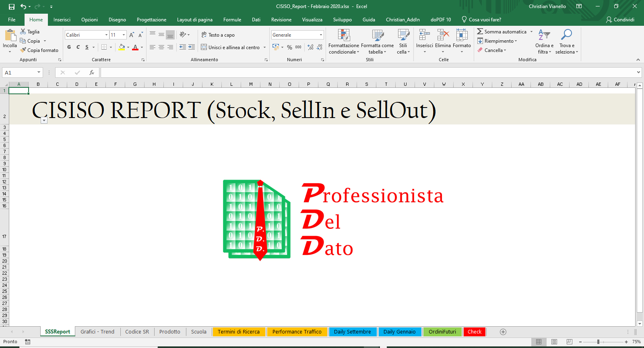Click the Condividi share button
The image size is (644, 348).
[620, 20]
